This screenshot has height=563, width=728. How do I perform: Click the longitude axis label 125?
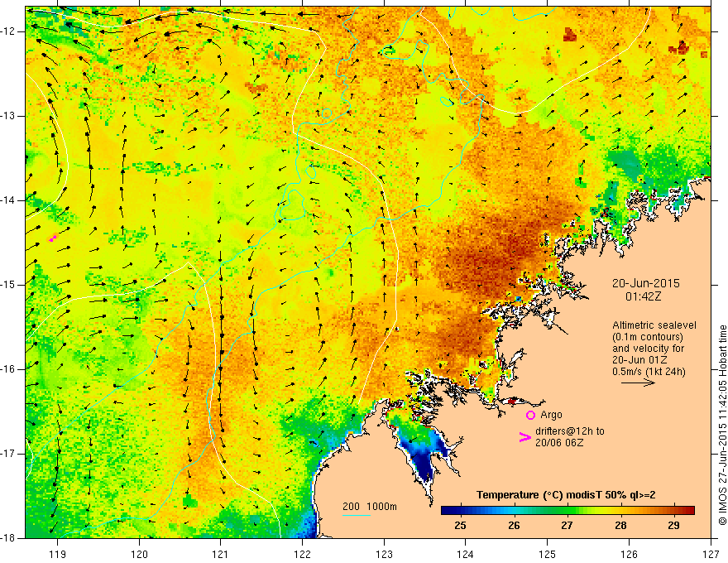pyautogui.click(x=548, y=554)
